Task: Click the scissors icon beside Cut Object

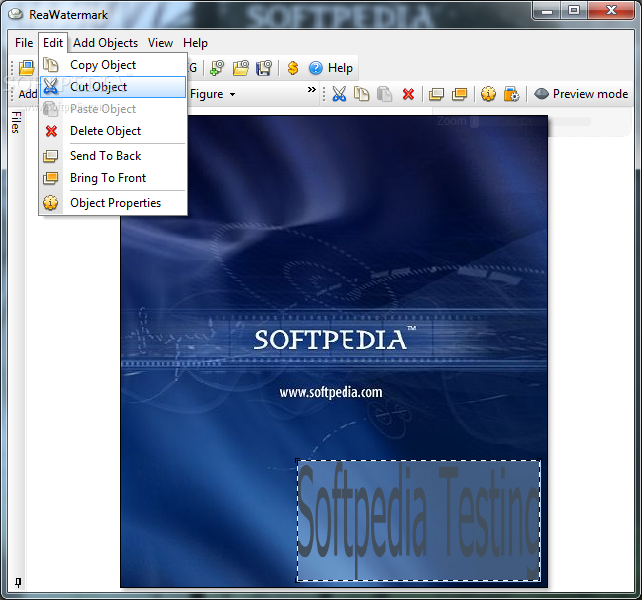Action: point(51,87)
